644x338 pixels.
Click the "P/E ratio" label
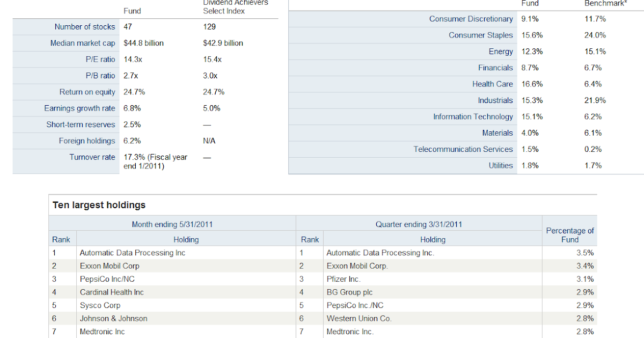pyautogui.click(x=100, y=60)
